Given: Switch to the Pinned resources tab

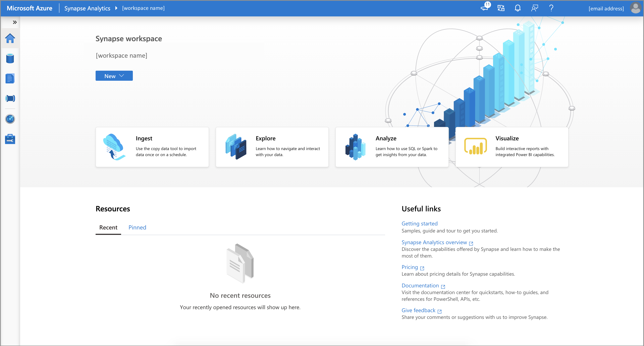Looking at the screenshot, I should [x=137, y=227].
